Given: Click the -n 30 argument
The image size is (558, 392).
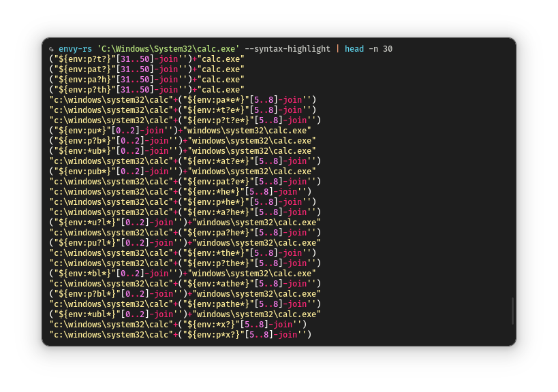Looking at the screenshot, I should click(380, 49).
